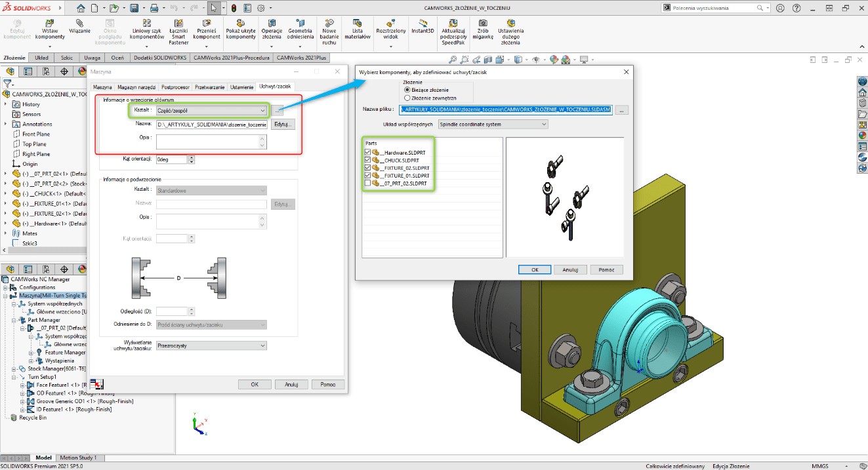Screen dimensions: 868x470
Task: Expand the History node in feature tree
Action: [x=6, y=104]
